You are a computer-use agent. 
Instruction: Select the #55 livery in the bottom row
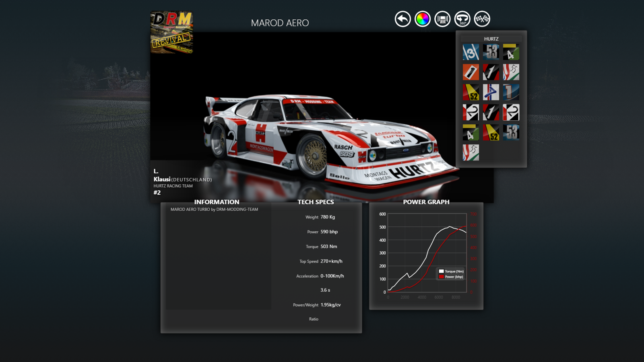point(471,153)
